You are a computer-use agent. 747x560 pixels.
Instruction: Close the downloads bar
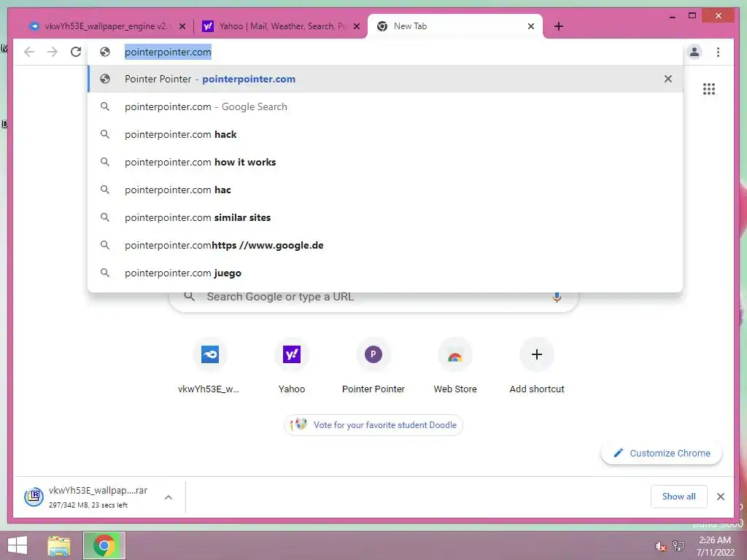click(x=720, y=497)
